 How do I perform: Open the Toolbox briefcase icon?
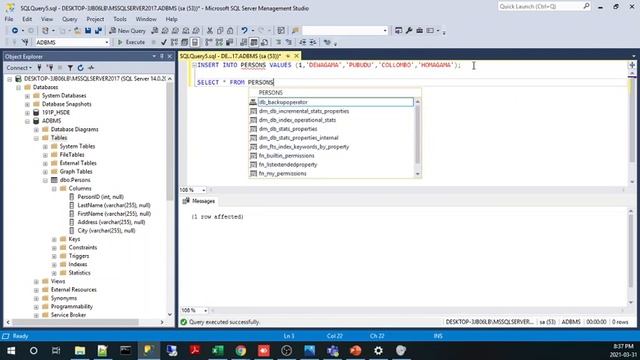[x=419, y=31]
